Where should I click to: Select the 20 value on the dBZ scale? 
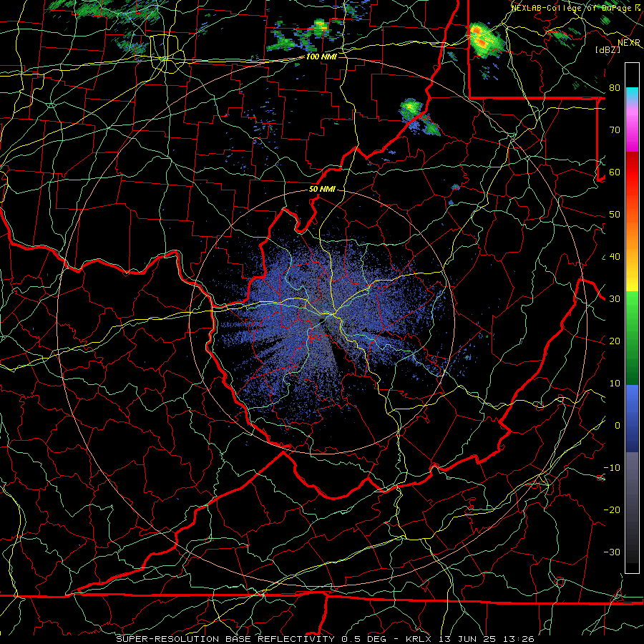615,341
